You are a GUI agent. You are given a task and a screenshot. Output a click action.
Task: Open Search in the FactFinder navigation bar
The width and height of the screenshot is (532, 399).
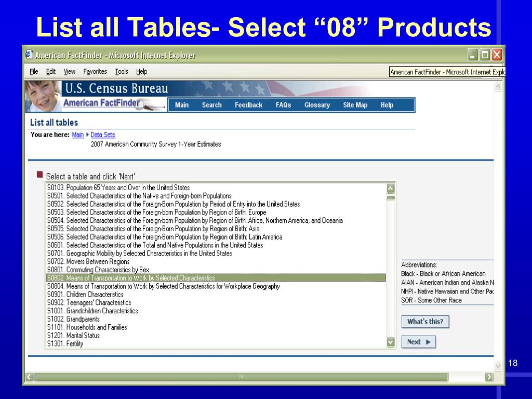pyautogui.click(x=212, y=105)
